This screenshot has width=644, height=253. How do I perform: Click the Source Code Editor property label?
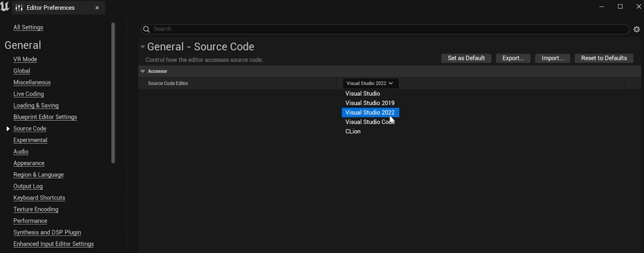[168, 83]
